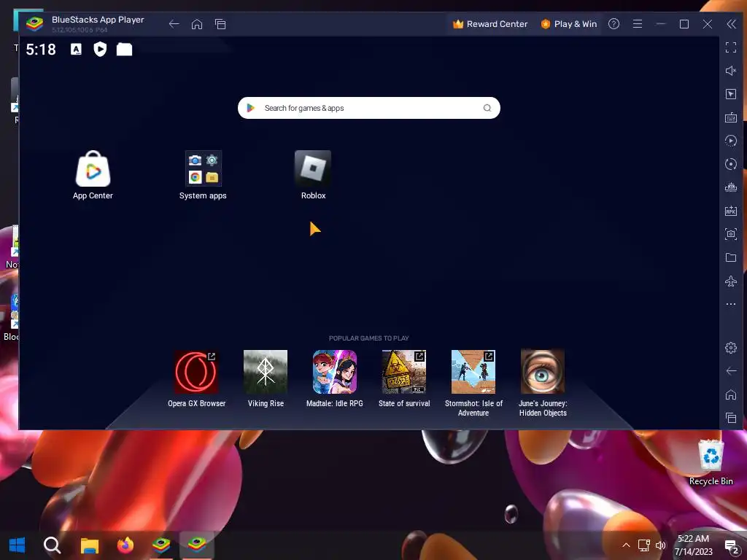
Task: Open the media folder icon in sidebar
Action: (731, 257)
